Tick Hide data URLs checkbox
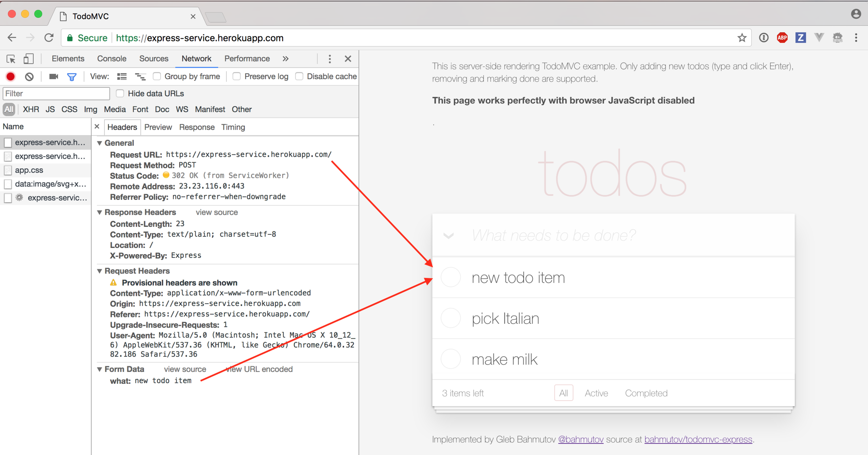Screen dimensions: 868x455 pos(120,93)
